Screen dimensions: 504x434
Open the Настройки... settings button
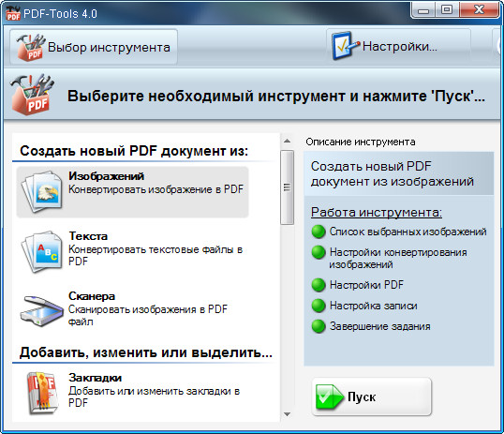pos(398,47)
